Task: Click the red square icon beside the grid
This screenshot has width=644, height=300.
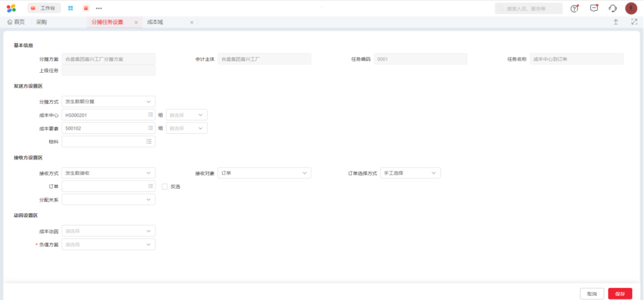Action: coord(86,8)
